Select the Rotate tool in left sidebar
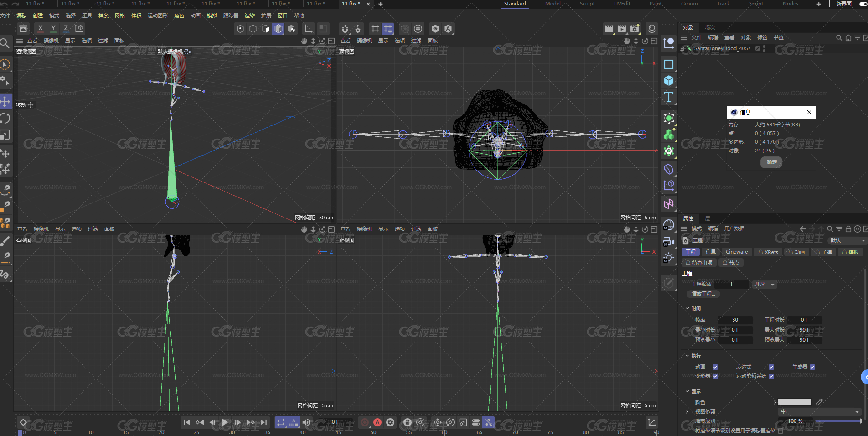Screen dimensions: 868x436 pyautogui.click(x=5, y=118)
